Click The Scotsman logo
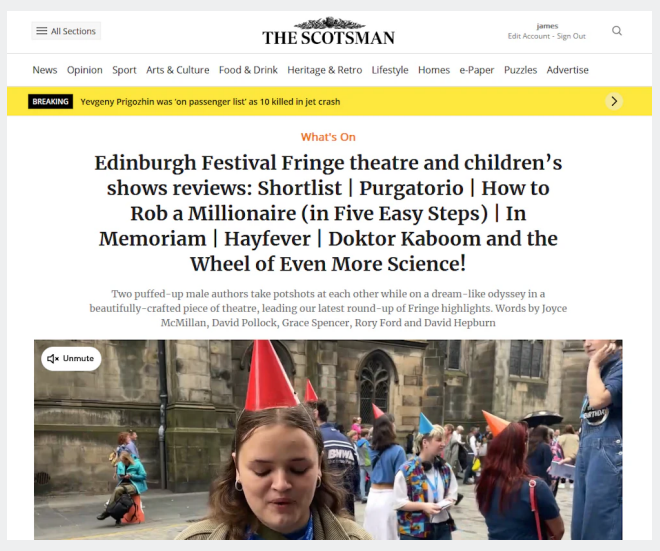 [x=328, y=31]
